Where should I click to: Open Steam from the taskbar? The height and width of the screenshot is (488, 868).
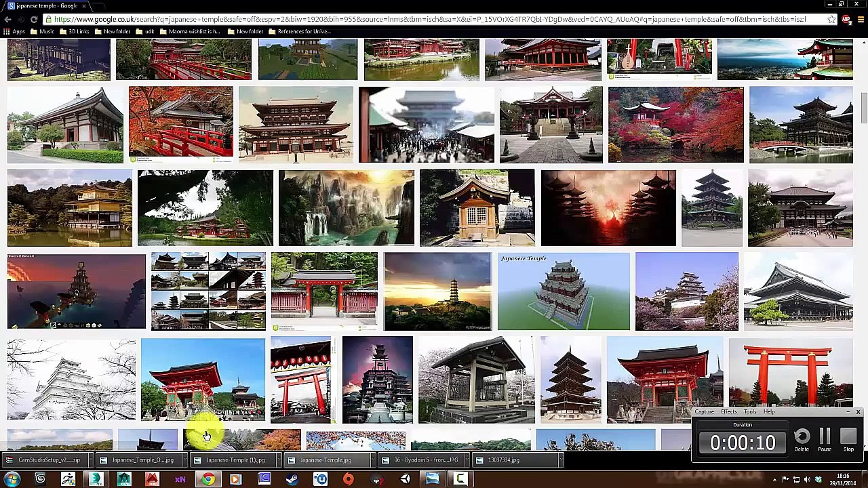(x=292, y=479)
